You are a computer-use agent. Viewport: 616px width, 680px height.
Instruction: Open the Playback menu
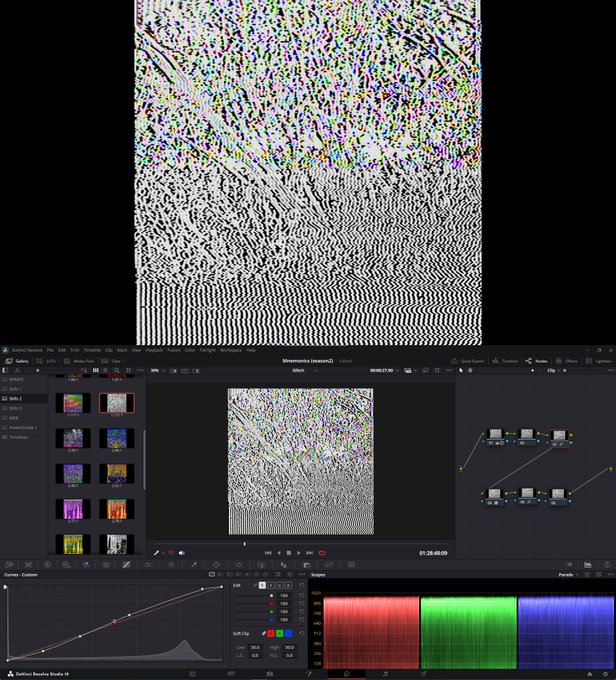154,350
